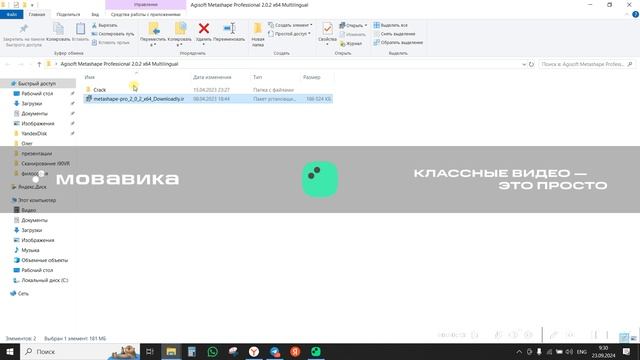Refresh the folder view

tap(531, 64)
